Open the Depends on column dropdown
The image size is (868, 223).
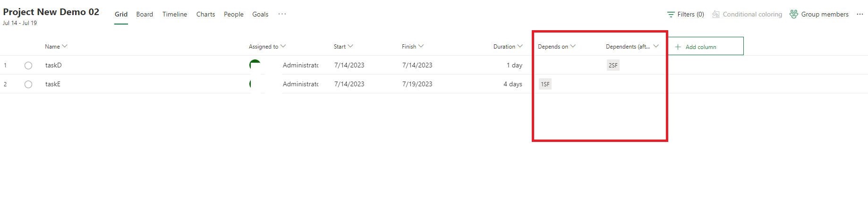(x=573, y=46)
